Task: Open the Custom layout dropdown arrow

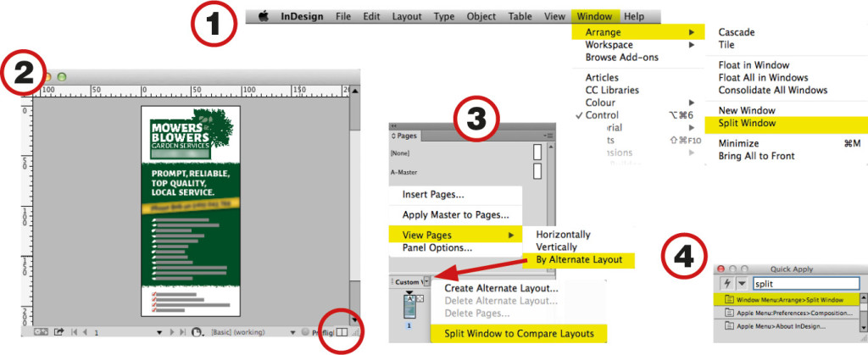Action: pos(427,282)
